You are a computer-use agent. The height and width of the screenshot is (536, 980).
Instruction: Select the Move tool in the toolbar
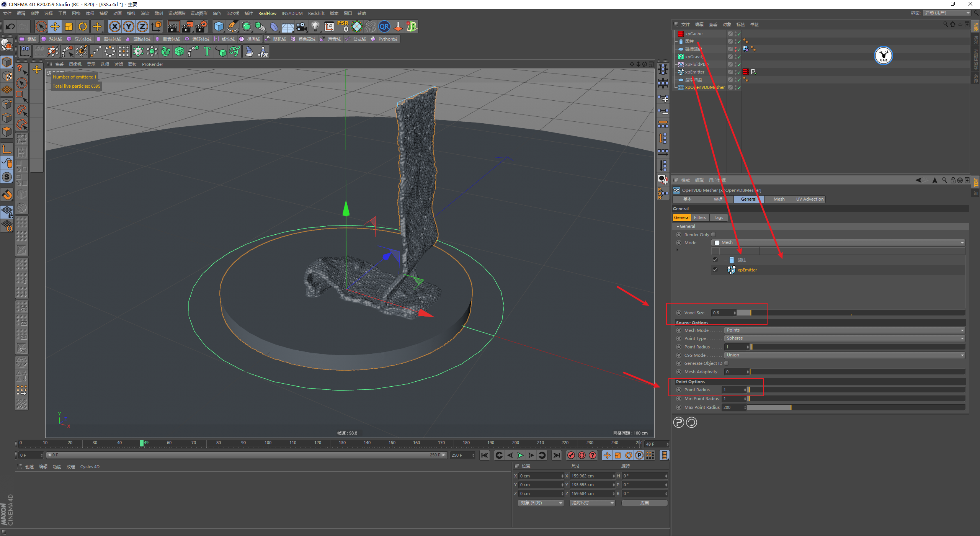pyautogui.click(x=55, y=26)
